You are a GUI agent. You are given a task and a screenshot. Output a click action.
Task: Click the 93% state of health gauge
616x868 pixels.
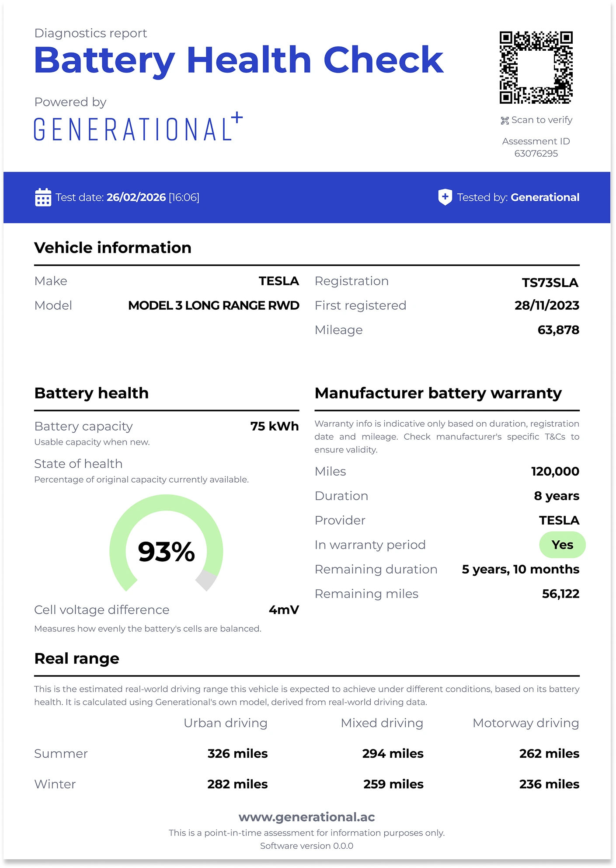point(166,543)
